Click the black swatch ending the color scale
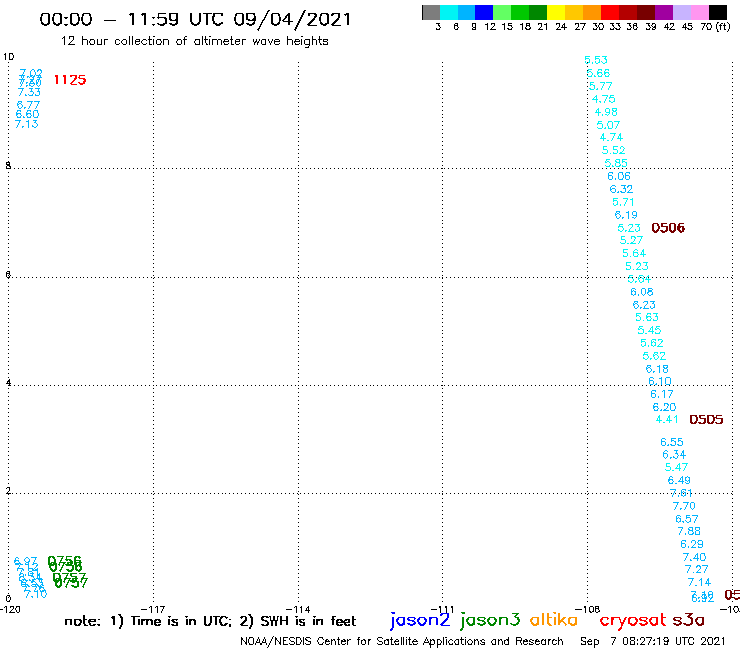This screenshot has width=740, height=650. [x=718, y=12]
